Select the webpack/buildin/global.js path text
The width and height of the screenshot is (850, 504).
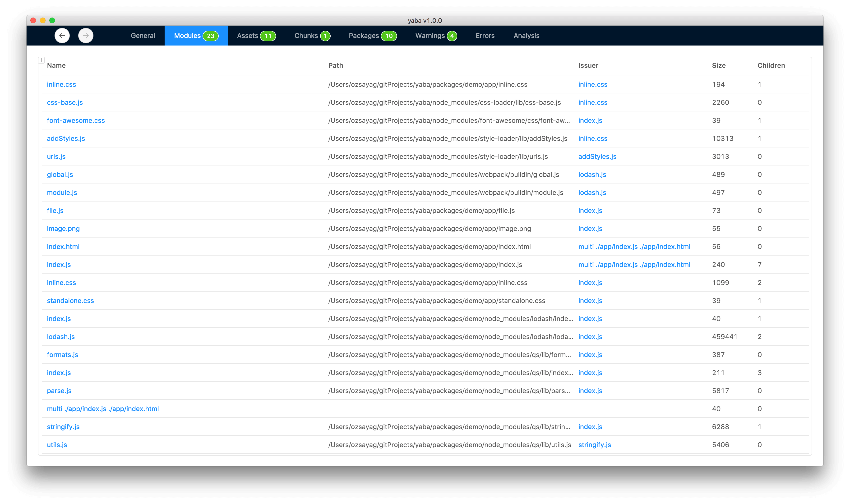444,174
